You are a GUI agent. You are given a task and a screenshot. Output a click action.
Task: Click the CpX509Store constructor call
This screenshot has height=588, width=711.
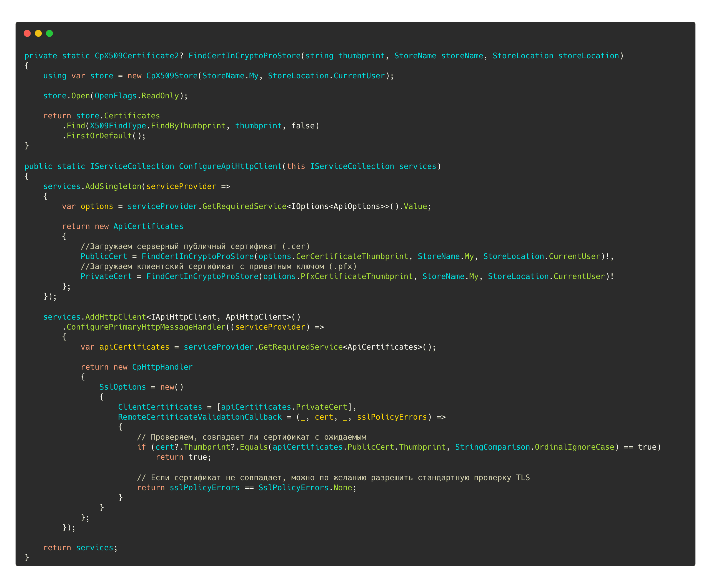(x=172, y=76)
